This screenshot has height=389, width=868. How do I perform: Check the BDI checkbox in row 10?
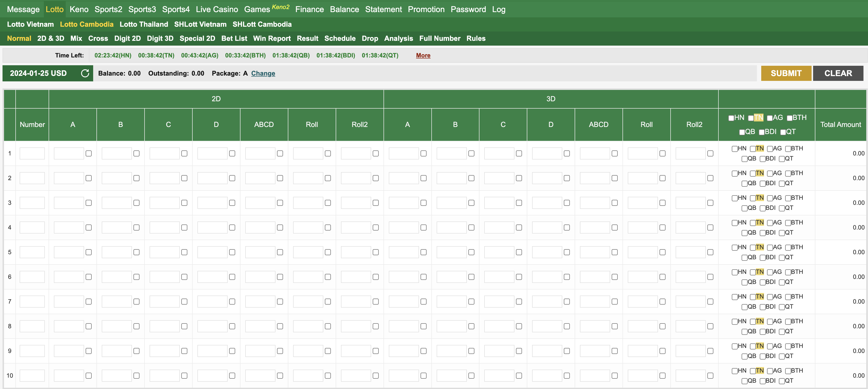pos(762,381)
